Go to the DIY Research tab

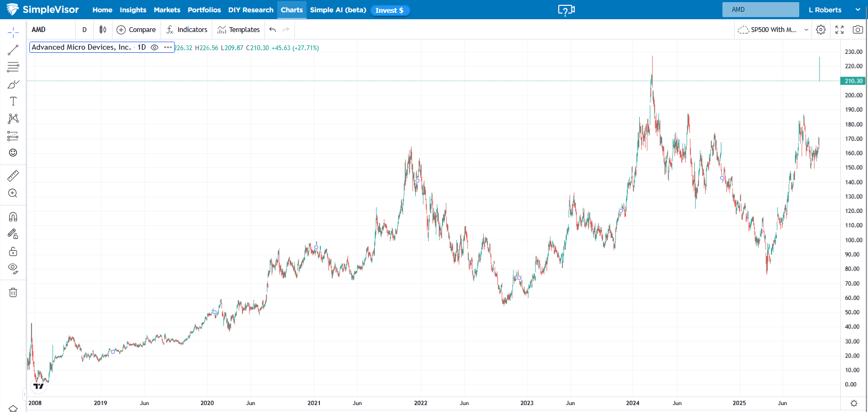point(251,10)
